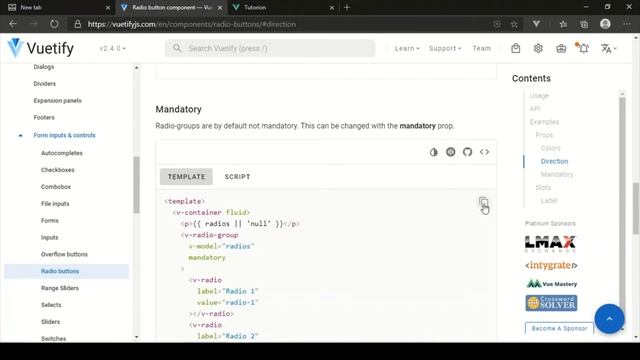Open the Crossword Solver sponsor logo
Image resolution: width=640 pixels, height=360 pixels.
[x=551, y=303]
